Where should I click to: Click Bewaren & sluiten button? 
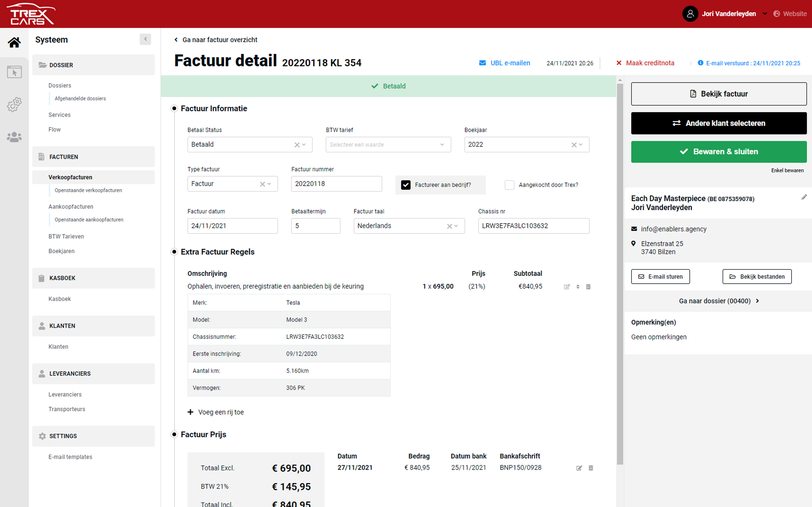click(719, 152)
